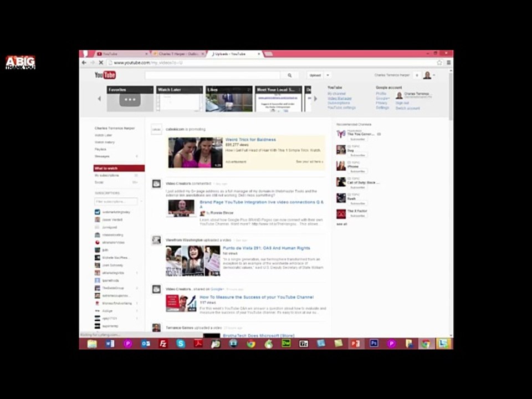Select the Uploads - YouTube tab
532x399 pixels.
[x=235, y=54]
